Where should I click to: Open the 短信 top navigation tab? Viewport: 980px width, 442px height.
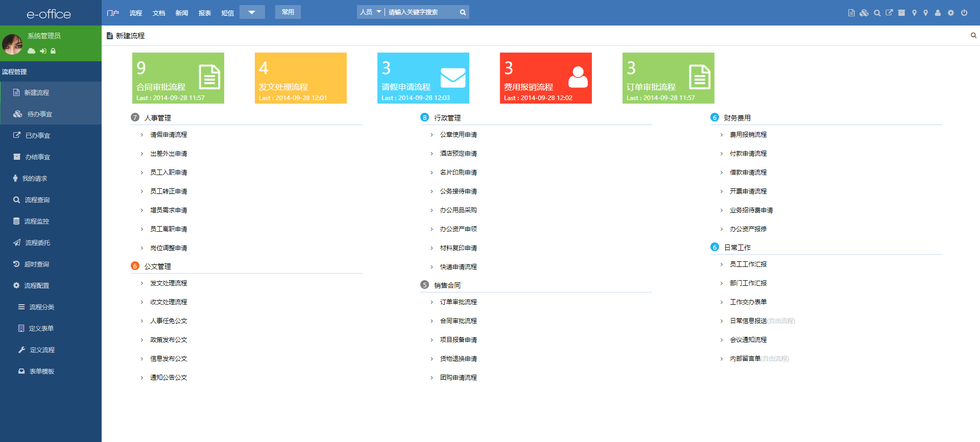228,13
